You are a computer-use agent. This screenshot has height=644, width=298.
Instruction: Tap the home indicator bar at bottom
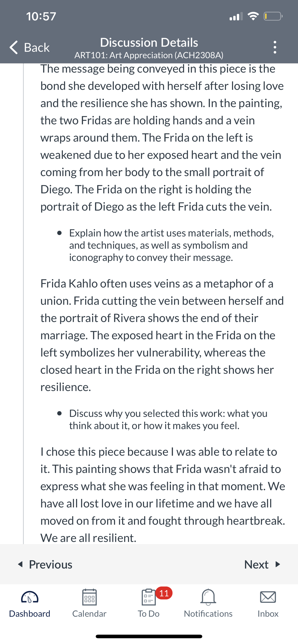pyautogui.click(x=149, y=636)
